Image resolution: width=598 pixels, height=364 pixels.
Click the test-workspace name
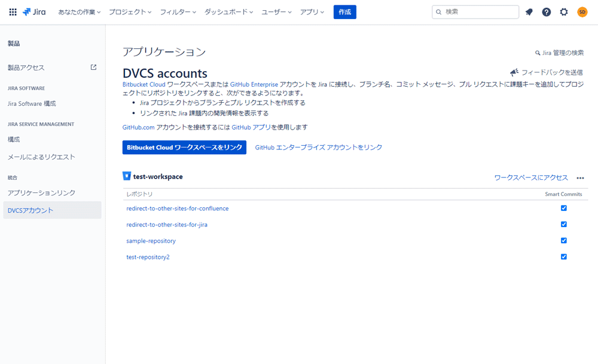[158, 176]
